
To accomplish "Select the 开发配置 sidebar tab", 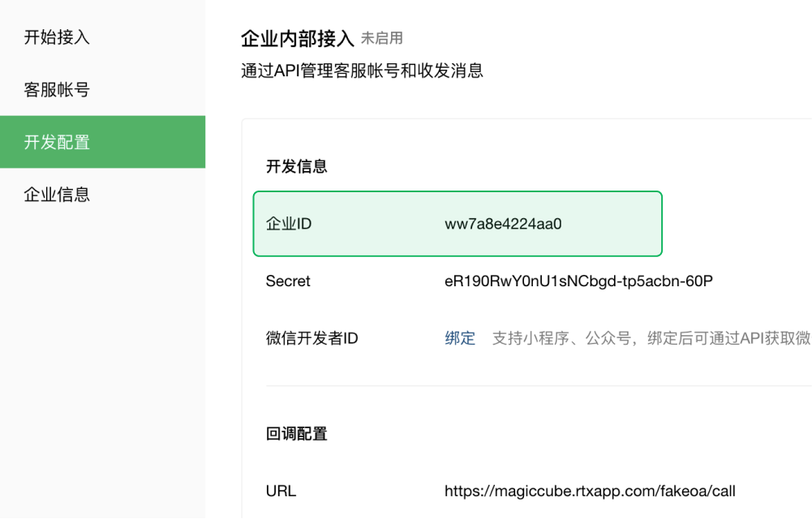I will click(x=57, y=143).
